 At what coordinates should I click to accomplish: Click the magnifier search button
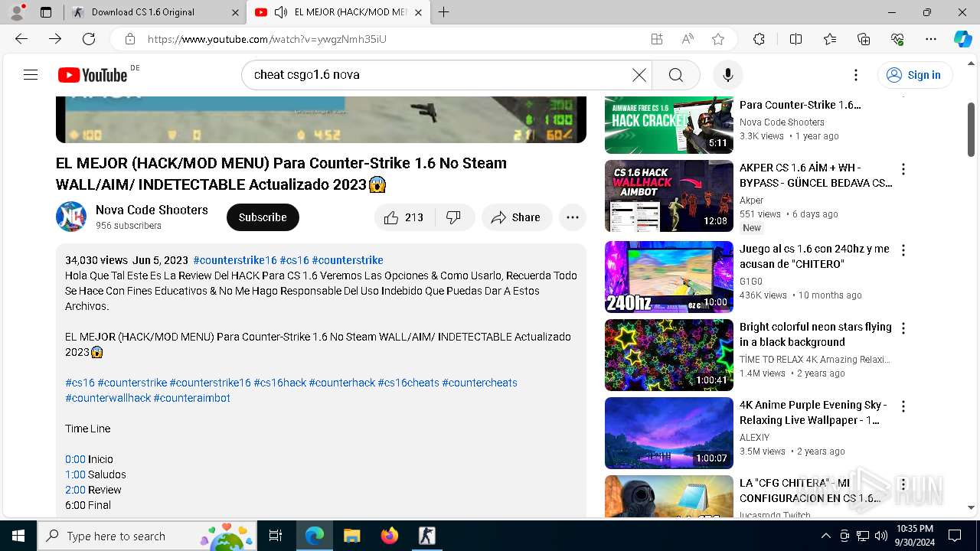coord(675,74)
